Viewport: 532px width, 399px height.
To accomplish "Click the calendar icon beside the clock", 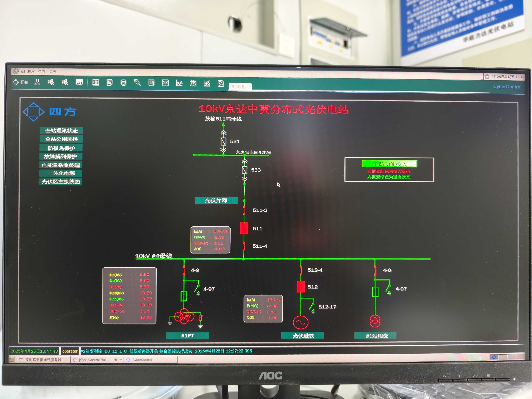I will coord(487,77).
